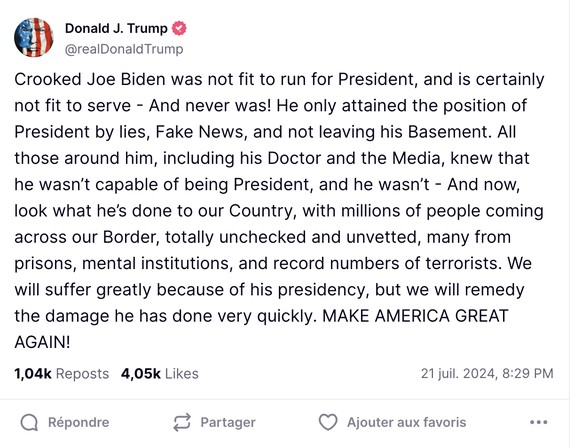Image resolution: width=582 pixels, height=448 pixels.
Task: Click the speech bubble reply icon
Action: [x=29, y=422]
